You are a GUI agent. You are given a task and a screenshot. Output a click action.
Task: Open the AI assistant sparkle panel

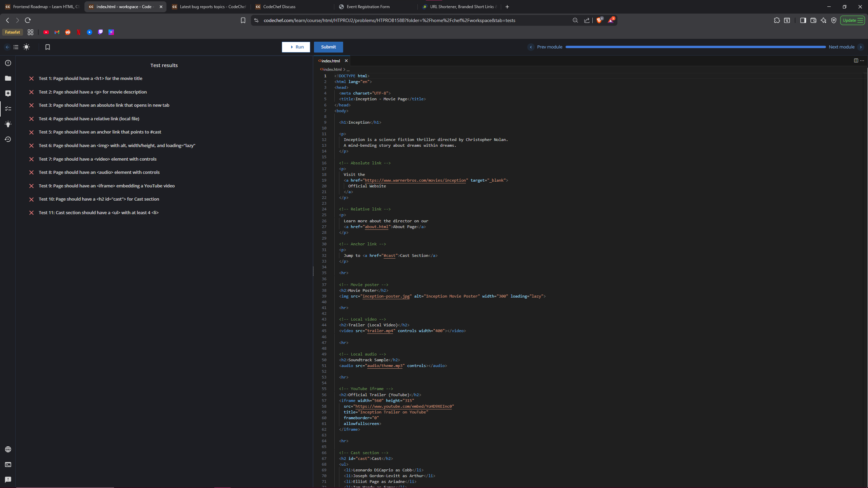8,94
